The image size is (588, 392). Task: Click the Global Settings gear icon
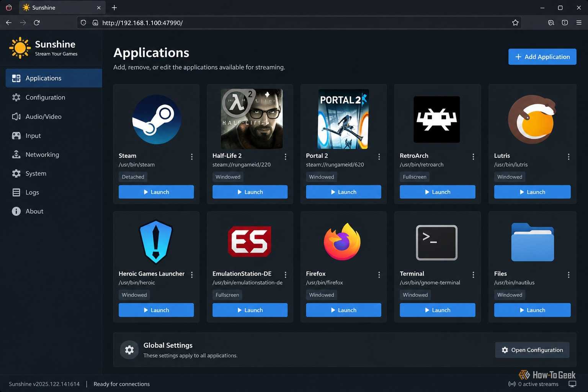[x=129, y=350]
